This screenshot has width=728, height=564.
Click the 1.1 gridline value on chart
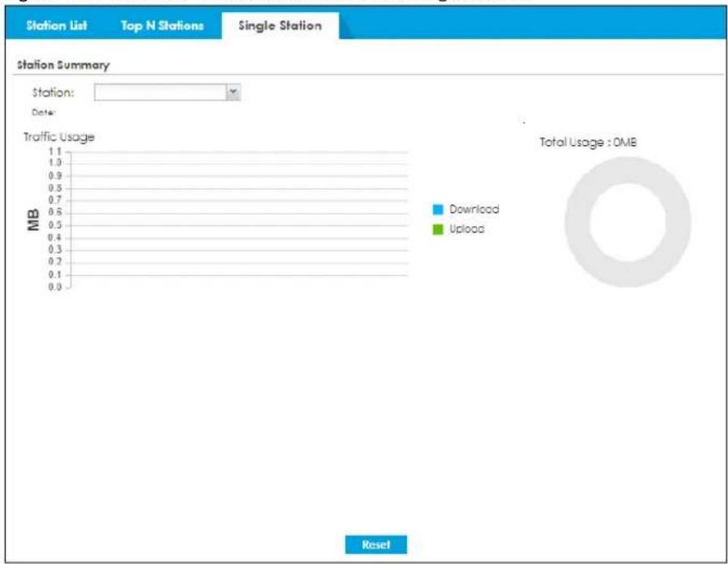point(55,152)
